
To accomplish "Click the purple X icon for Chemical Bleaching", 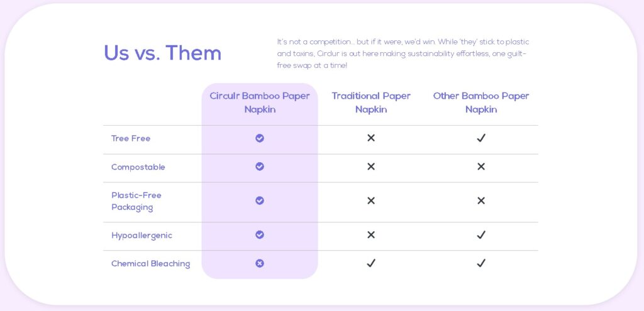I will click(x=260, y=263).
